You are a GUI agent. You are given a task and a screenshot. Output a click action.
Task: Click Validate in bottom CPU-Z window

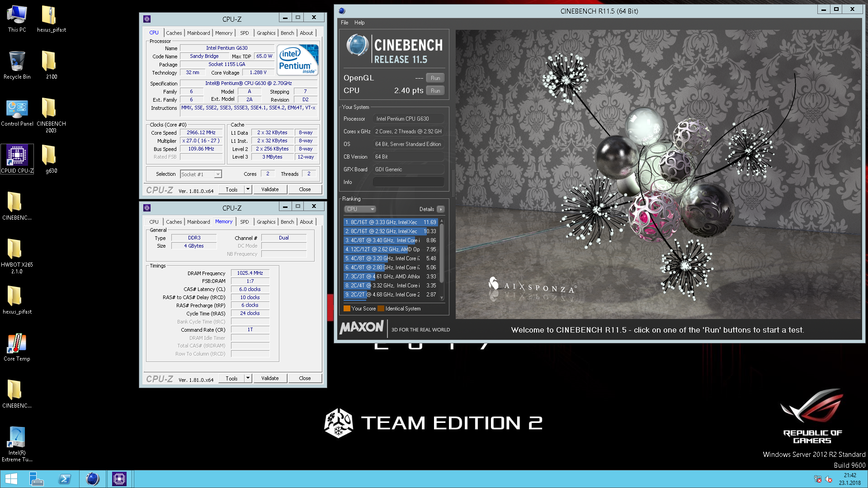point(270,378)
